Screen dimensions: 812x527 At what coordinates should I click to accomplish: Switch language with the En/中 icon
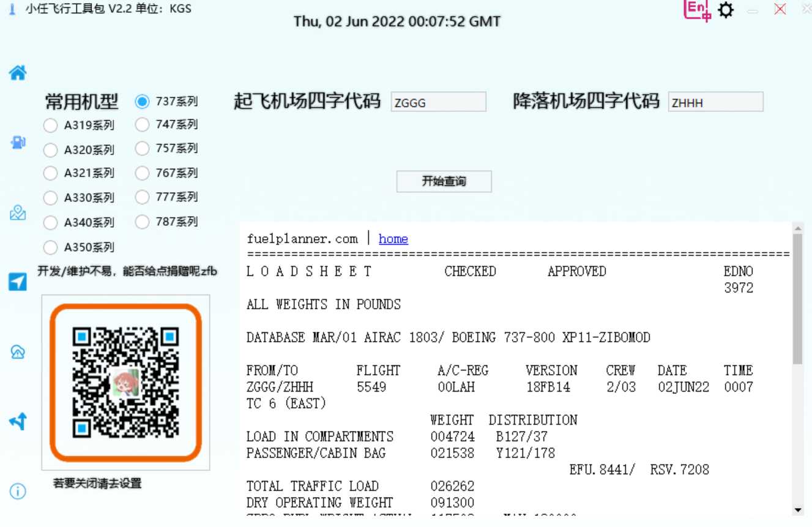coord(698,10)
